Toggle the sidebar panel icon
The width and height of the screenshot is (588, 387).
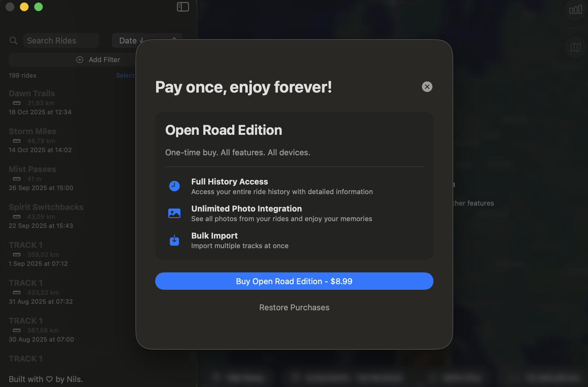(x=183, y=7)
